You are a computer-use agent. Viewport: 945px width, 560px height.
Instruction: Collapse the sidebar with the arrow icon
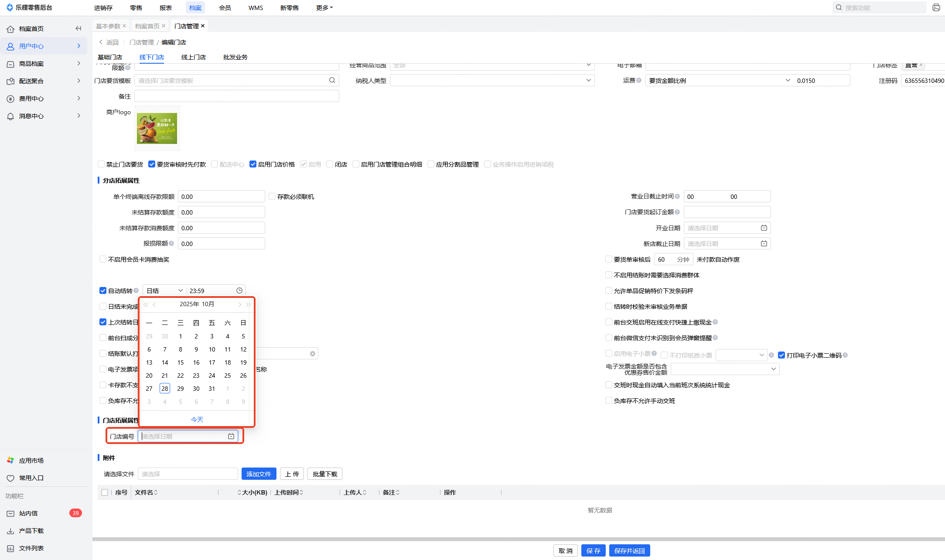pyautogui.click(x=78, y=29)
